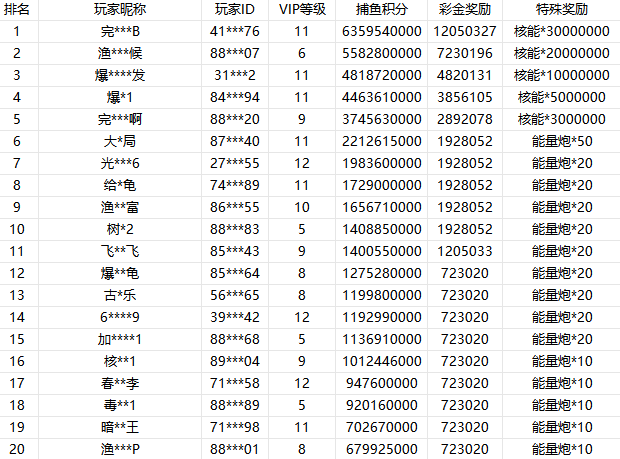Select score cell 2212615000
This screenshot has height=459, width=620.
coord(382,141)
